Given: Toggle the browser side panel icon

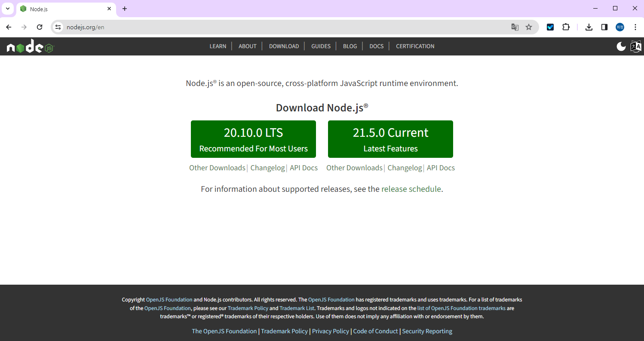Looking at the screenshot, I should tap(604, 27).
